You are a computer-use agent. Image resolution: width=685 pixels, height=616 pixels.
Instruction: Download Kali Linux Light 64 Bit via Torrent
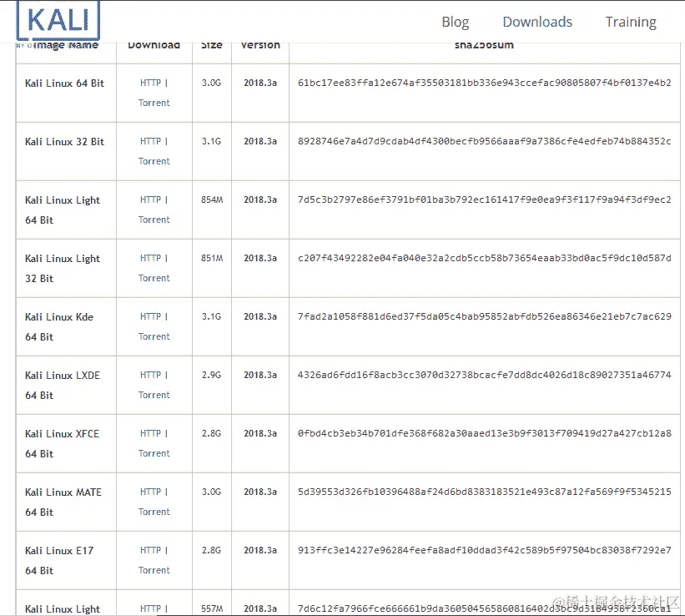tap(154, 220)
